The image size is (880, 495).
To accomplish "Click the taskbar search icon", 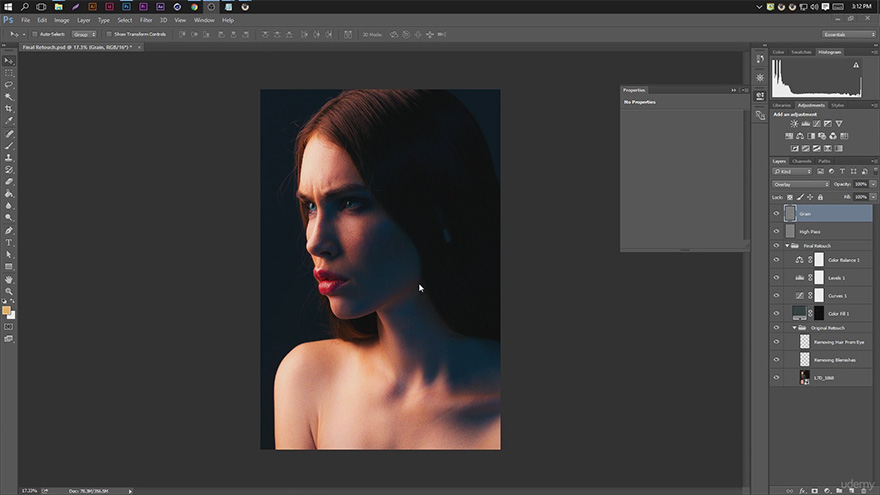I will click(x=25, y=7).
